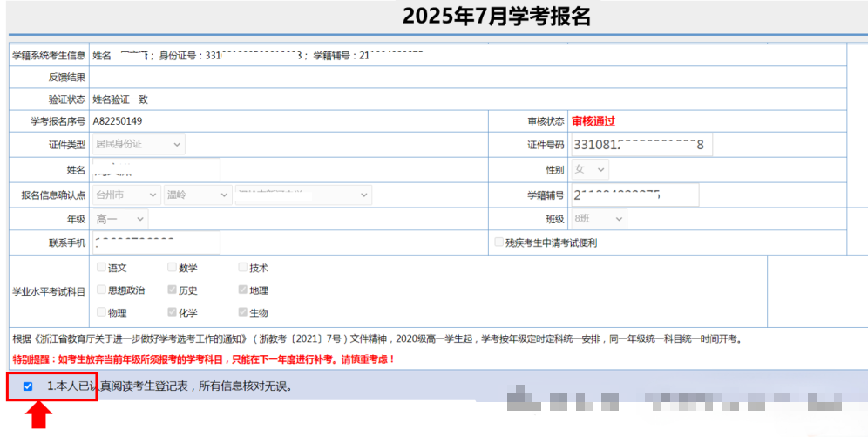Check the 思想政治 subject box

[x=102, y=290]
